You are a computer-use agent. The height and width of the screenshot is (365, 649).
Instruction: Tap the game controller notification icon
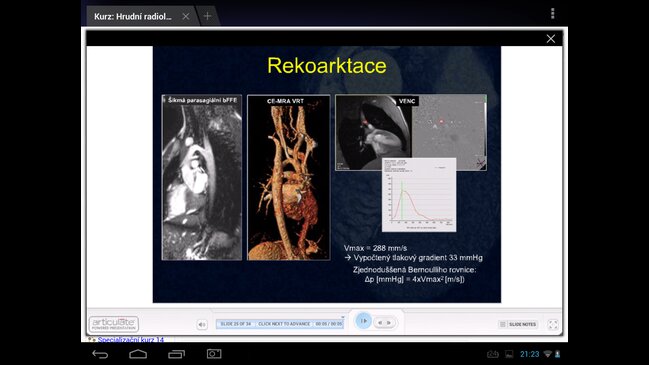click(x=493, y=354)
